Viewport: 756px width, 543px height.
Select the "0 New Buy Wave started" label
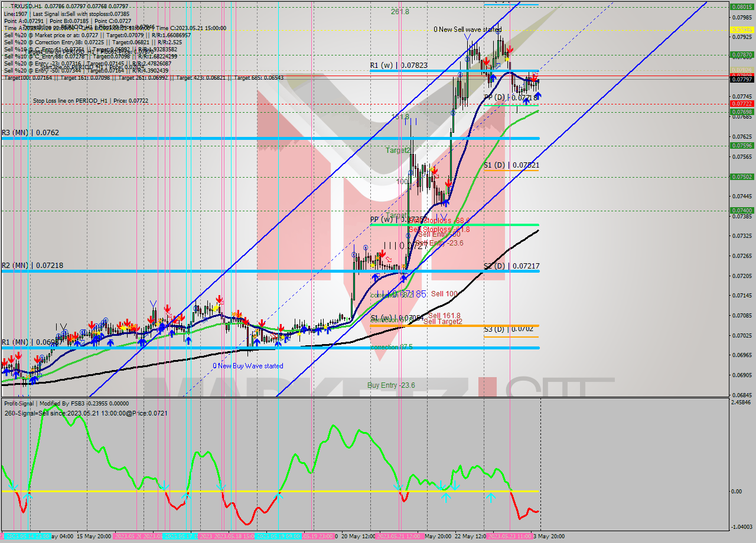(x=248, y=366)
